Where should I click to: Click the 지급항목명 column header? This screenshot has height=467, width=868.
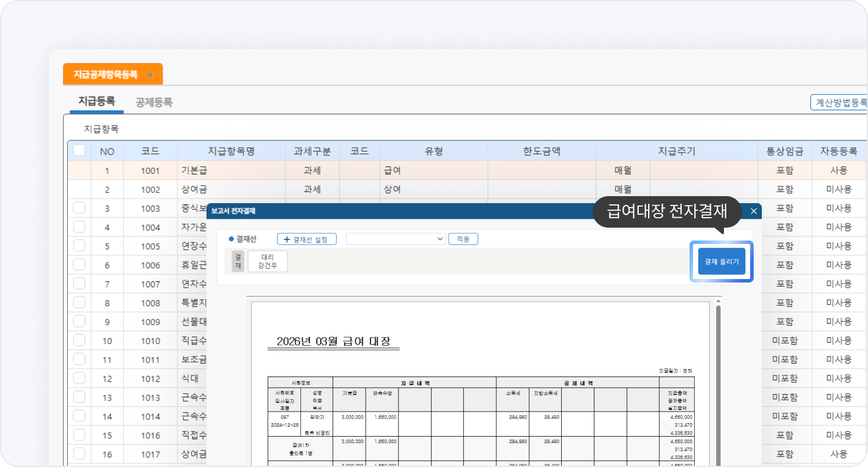coord(232,151)
